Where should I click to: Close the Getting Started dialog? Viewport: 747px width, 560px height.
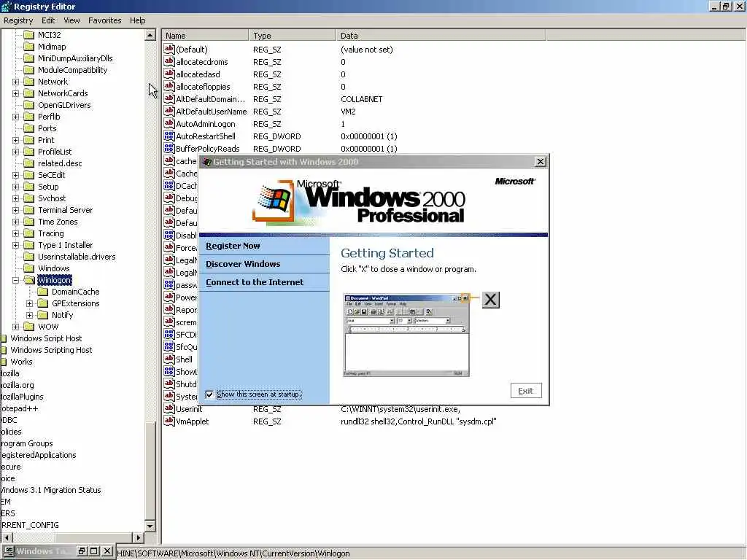coord(541,162)
